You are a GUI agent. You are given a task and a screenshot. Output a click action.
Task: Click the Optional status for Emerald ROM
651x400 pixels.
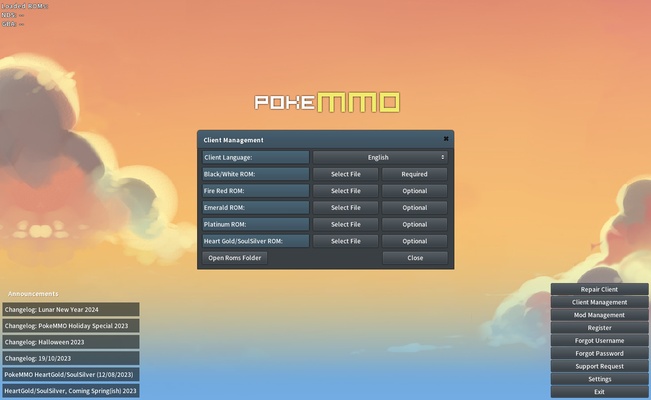click(x=414, y=208)
